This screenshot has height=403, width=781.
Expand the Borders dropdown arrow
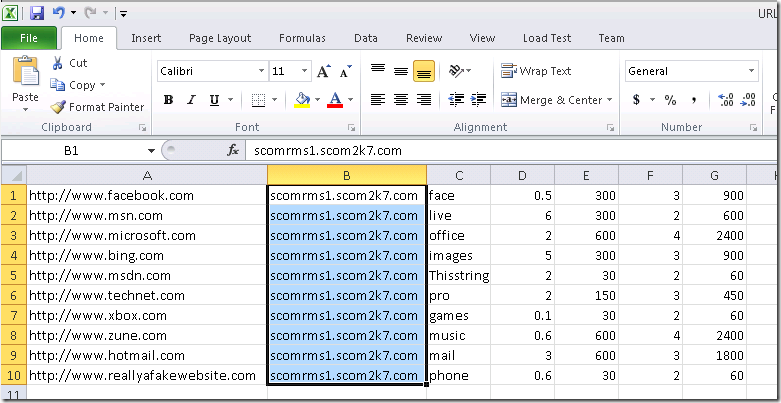click(274, 100)
